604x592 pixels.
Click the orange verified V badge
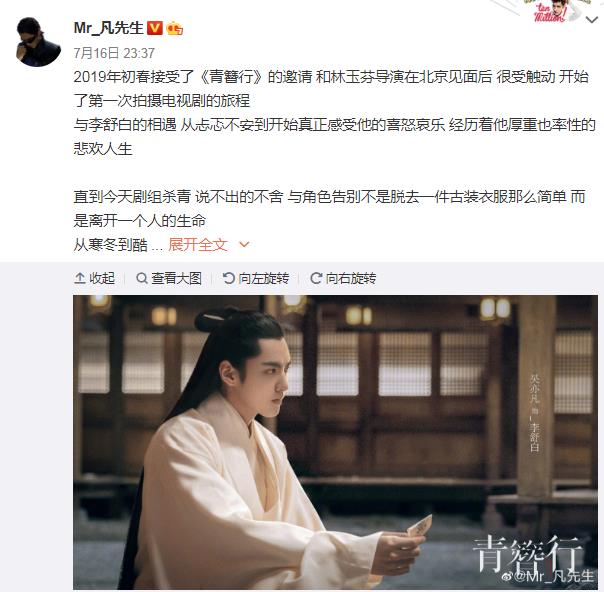154,28
